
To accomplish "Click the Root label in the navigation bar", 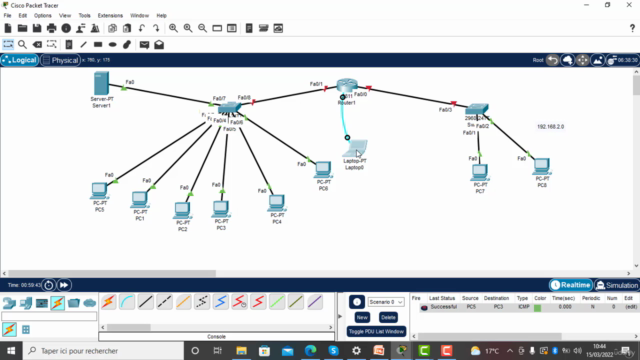I will pos(538,60).
